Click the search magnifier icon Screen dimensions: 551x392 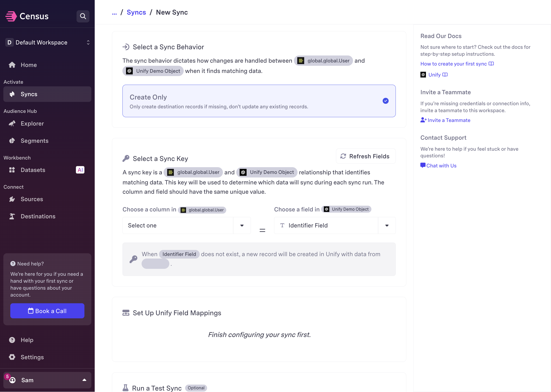[x=83, y=16]
